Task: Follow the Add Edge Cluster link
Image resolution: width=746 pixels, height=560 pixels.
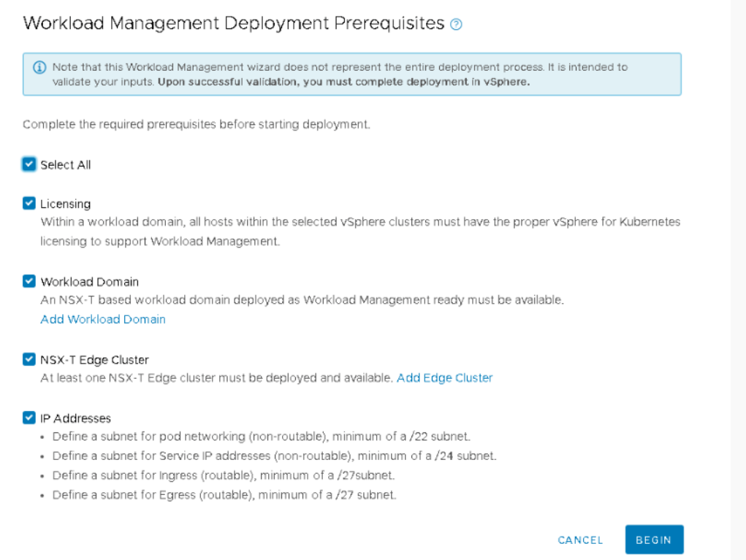Action: 444,377
